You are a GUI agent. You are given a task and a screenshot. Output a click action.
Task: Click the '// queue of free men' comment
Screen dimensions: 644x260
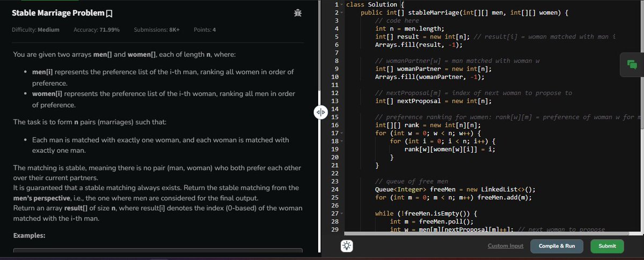[411, 181]
